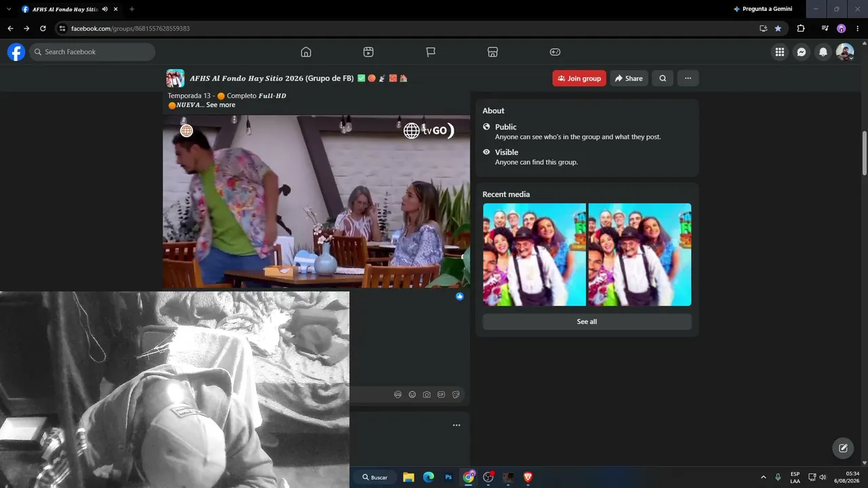The image size is (868, 488).
Task: Go back in the browser
Action: (10, 28)
